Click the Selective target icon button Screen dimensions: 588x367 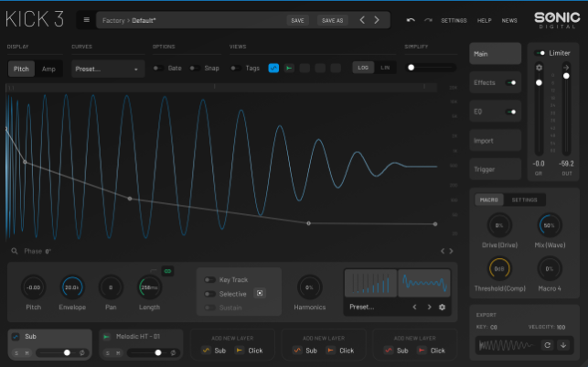pos(260,293)
